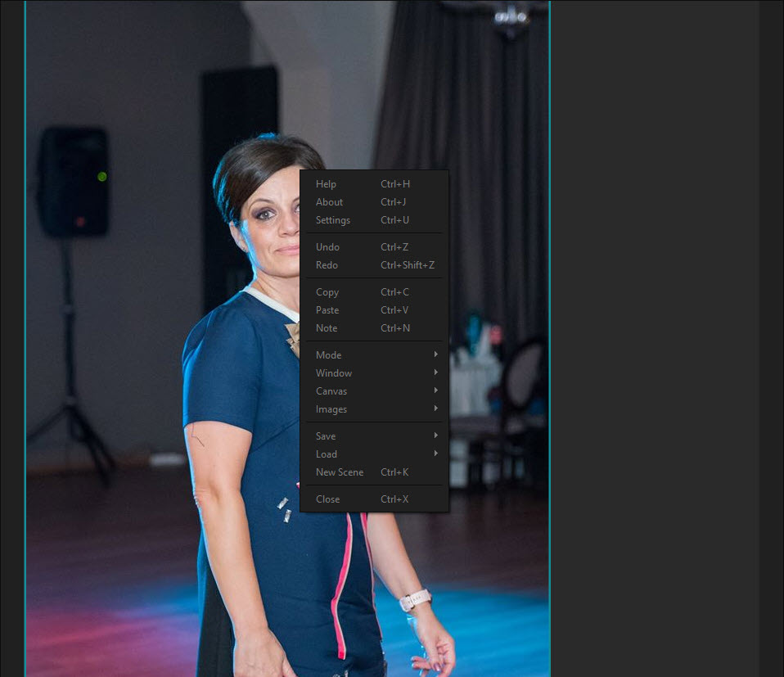The image size is (784, 677).
Task: Expand the Load submenu
Action: tap(374, 454)
